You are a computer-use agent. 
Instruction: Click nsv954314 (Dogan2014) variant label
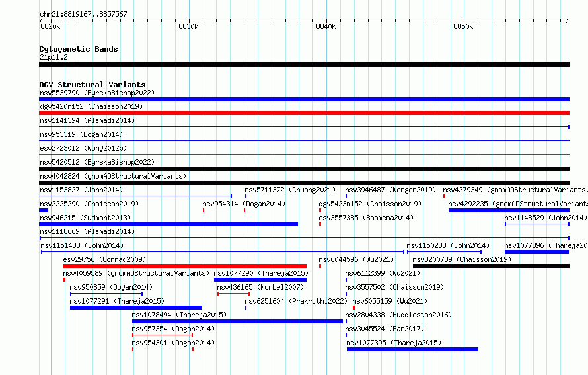(244, 204)
